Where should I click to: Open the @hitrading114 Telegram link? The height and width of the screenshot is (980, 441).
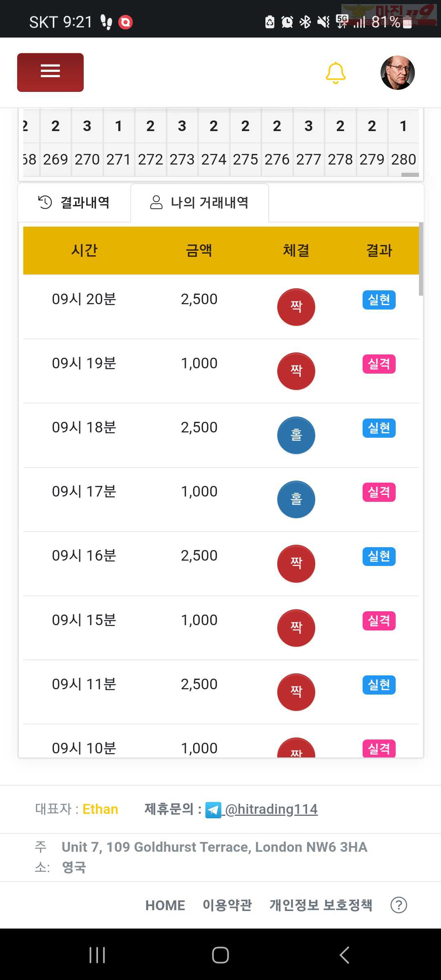click(271, 809)
